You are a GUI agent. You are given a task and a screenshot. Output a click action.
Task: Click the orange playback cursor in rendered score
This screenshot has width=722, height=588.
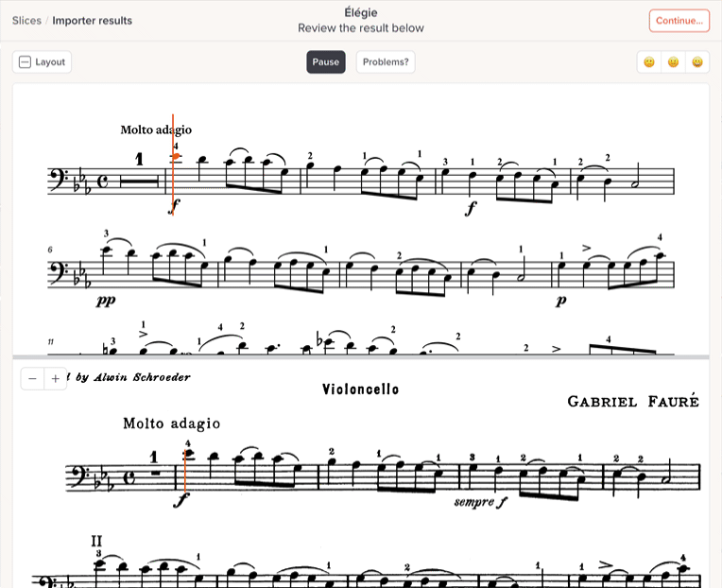coord(173,164)
